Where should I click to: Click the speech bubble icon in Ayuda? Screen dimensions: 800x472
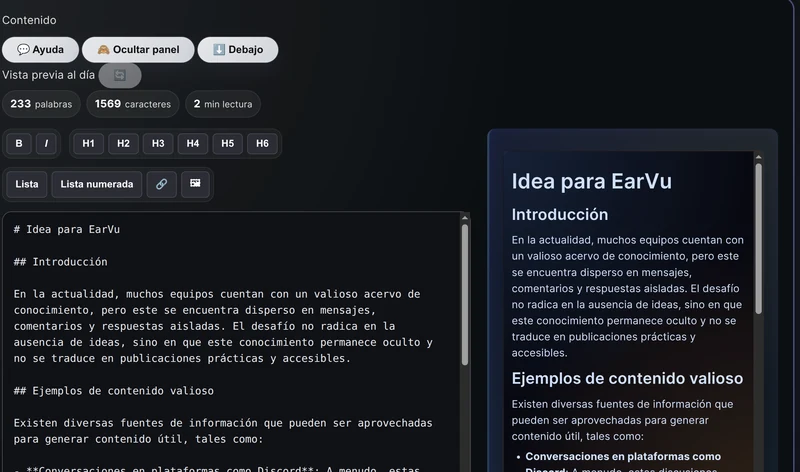[x=23, y=49]
